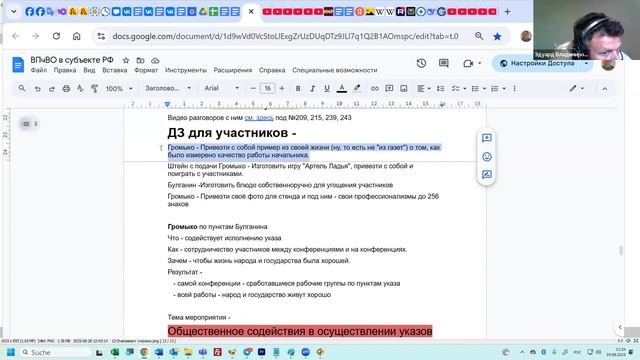
Task: Undo the last action
Action: 38,89
